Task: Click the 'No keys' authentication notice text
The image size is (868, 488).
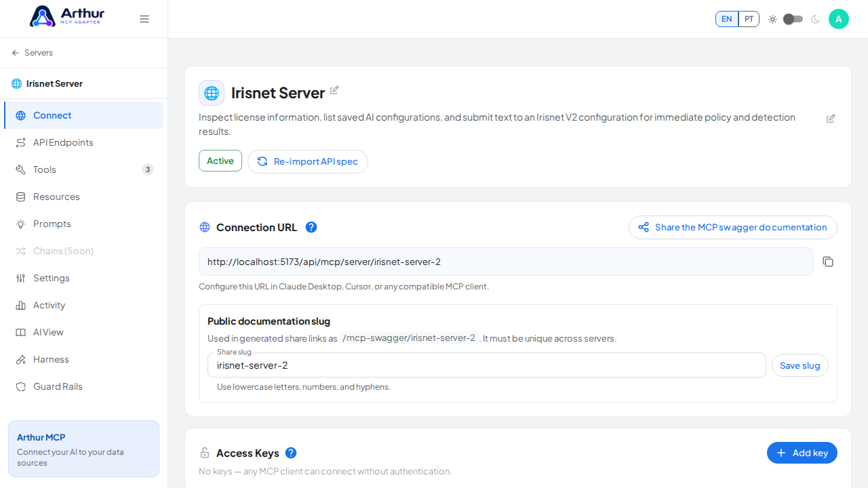Action: (x=325, y=471)
